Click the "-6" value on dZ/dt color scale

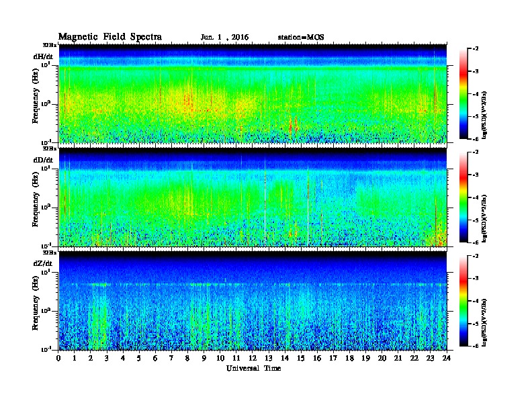(476, 346)
